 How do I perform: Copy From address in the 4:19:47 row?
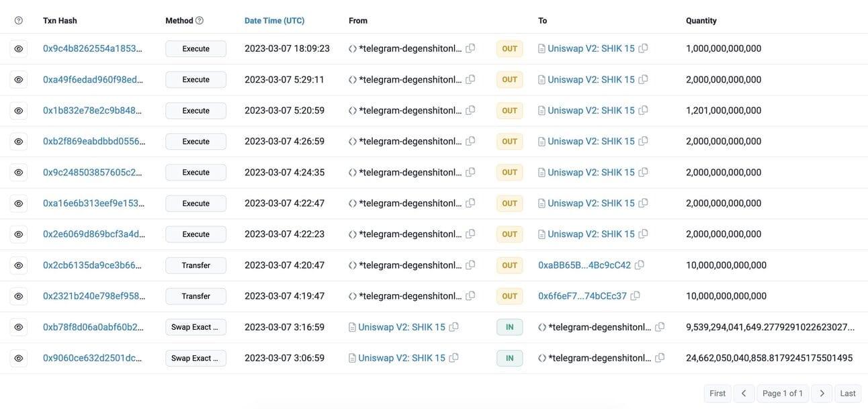coord(470,296)
